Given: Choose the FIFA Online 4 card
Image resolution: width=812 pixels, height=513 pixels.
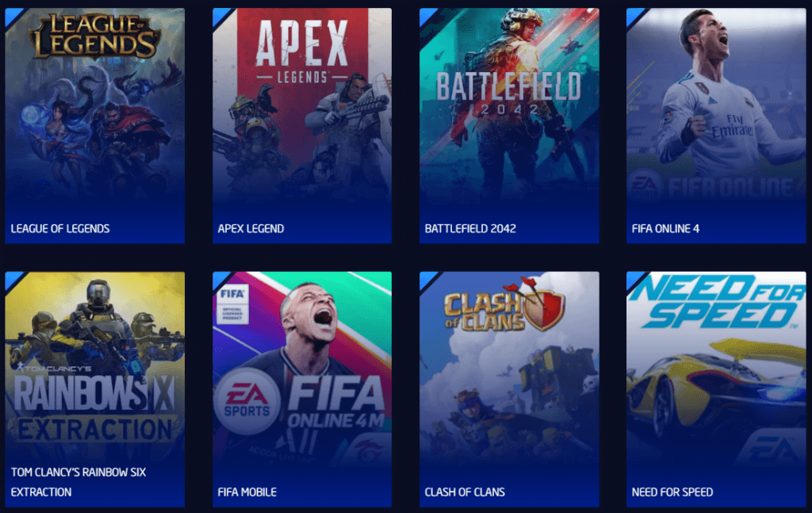Looking at the screenshot, I should [x=716, y=125].
